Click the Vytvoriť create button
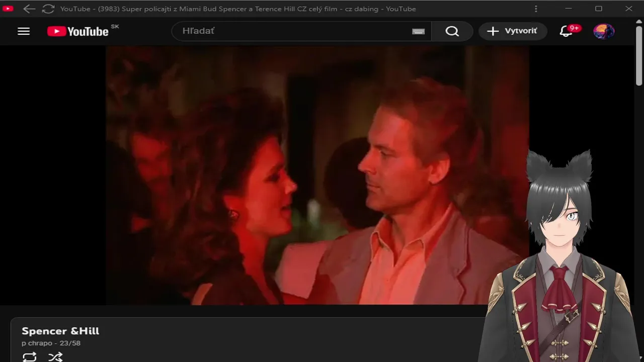The width and height of the screenshot is (644, 362). point(513,31)
